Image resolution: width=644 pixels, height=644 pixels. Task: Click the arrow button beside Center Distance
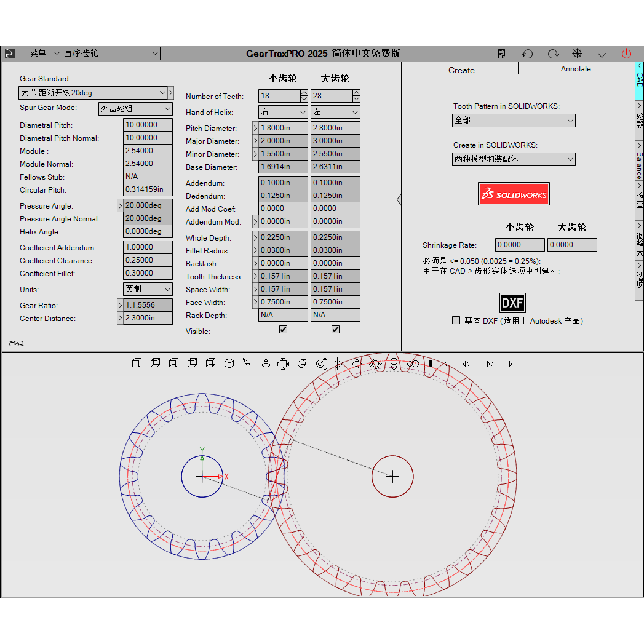120,318
